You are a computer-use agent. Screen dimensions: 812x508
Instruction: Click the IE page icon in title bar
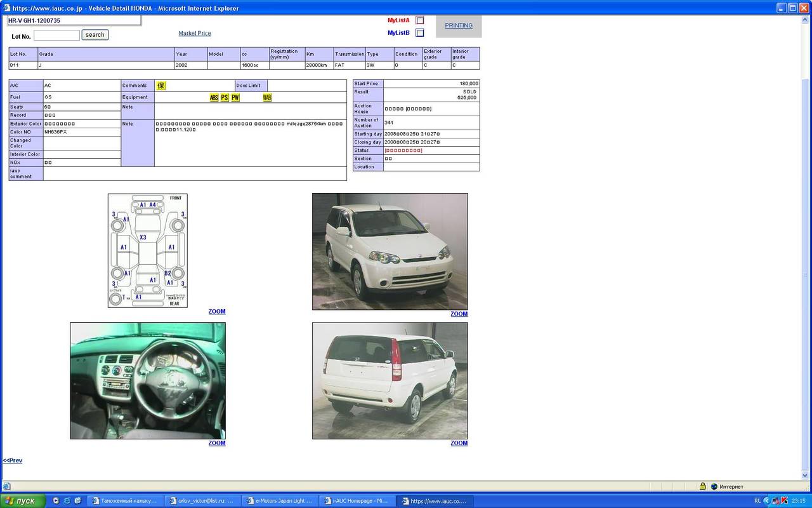pos(6,8)
